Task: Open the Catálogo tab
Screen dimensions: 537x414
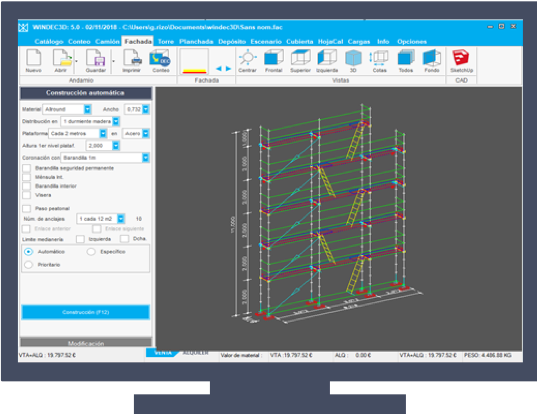Action: pyautogui.click(x=49, y=41)
